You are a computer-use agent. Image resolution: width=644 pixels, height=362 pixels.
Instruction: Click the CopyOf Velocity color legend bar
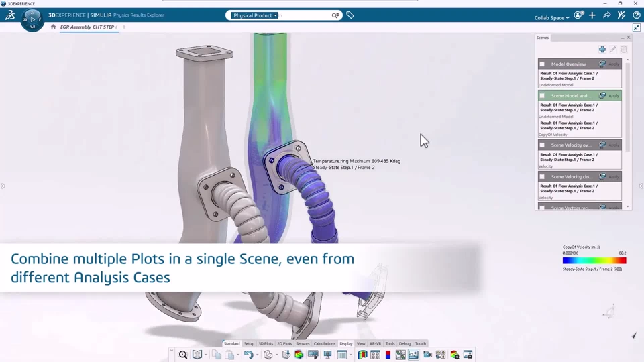[x=594, y=261]
